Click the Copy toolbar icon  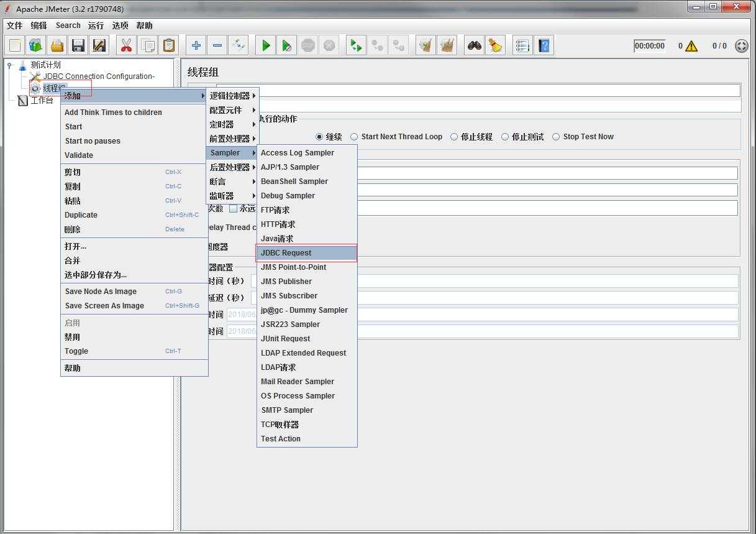tap(147, 45)
